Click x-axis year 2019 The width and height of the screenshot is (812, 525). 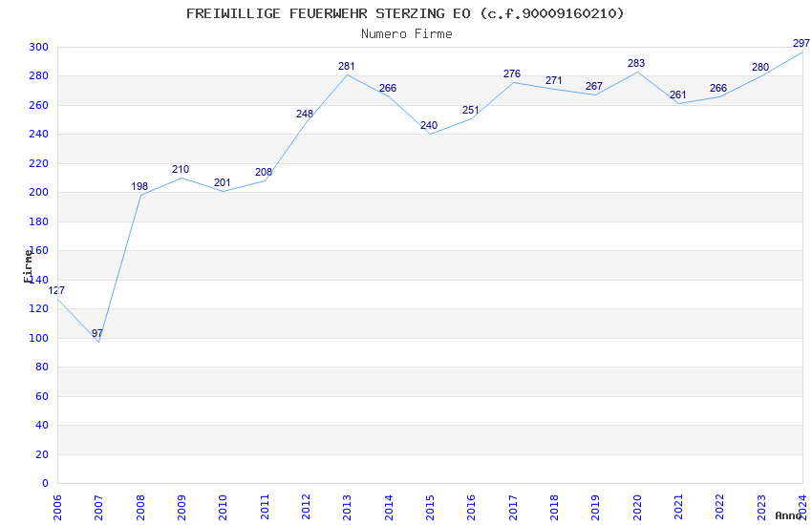(x=596, y=508)
